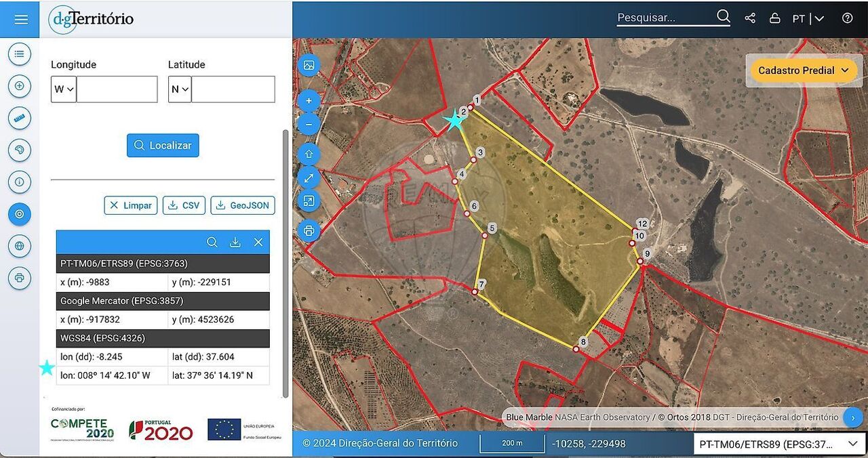Open the help question mark
Image resolution: width=868 pixels, height=458 pixels.
coord(847,18)
